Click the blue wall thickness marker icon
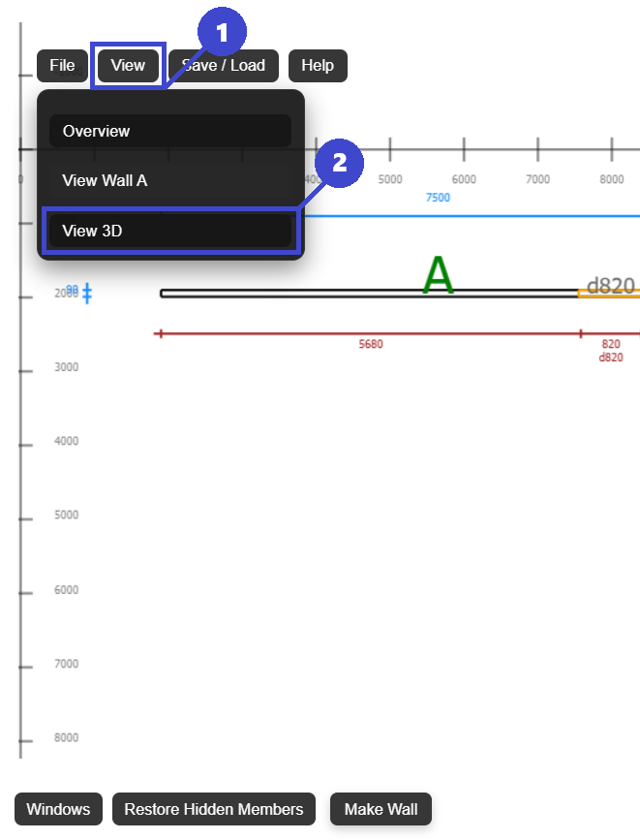The image size is (640, 840). (87, 293)
